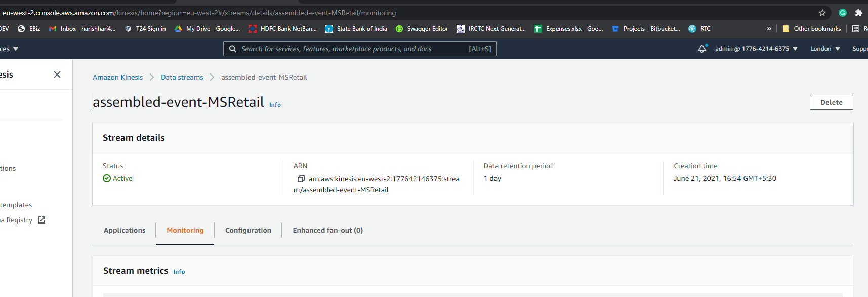
Task: Open the Grammarly extension icon
Action: 843,13
